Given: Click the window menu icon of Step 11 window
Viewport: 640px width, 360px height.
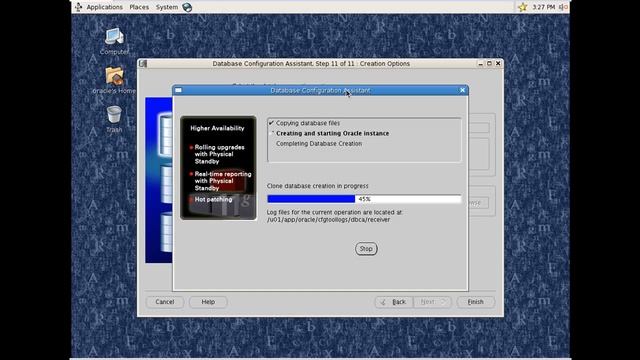Looking at the screenshot, I should point(142,64).
